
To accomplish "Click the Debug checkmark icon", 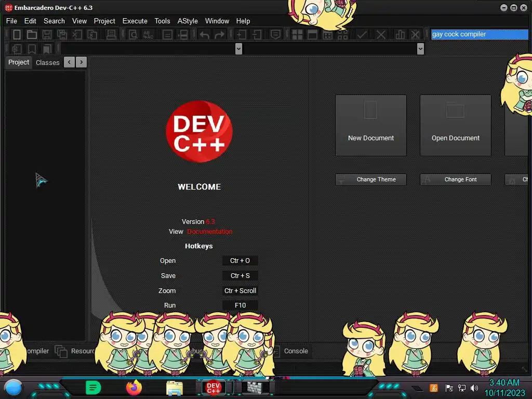I will (x=362, y=35).
